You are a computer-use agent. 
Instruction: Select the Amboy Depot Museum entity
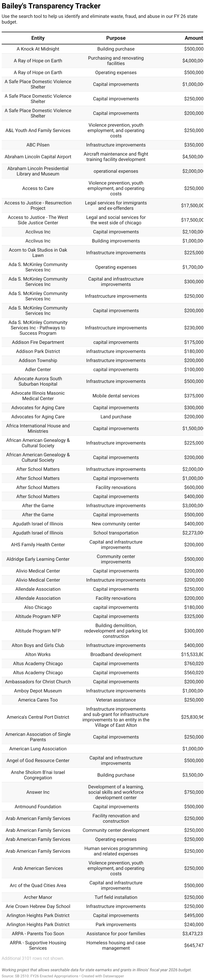pos(38,691)
